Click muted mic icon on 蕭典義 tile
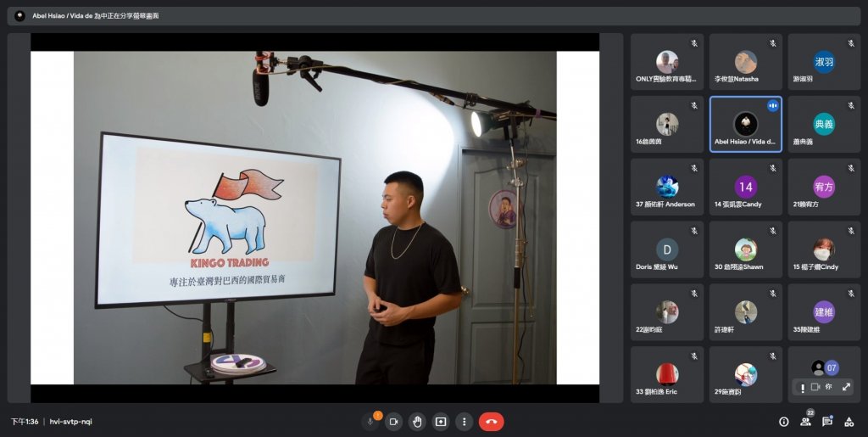The height and width of the screenshot is (437, 868). click(851, 106)
